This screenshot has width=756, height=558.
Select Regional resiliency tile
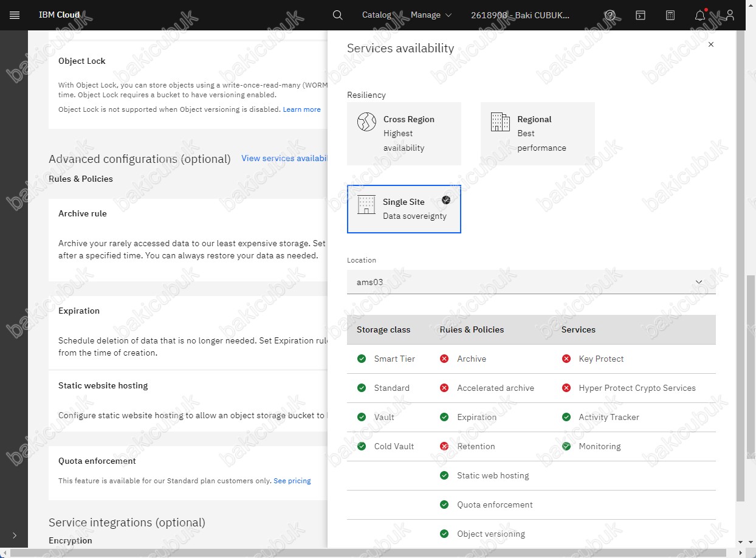[538, 134]
